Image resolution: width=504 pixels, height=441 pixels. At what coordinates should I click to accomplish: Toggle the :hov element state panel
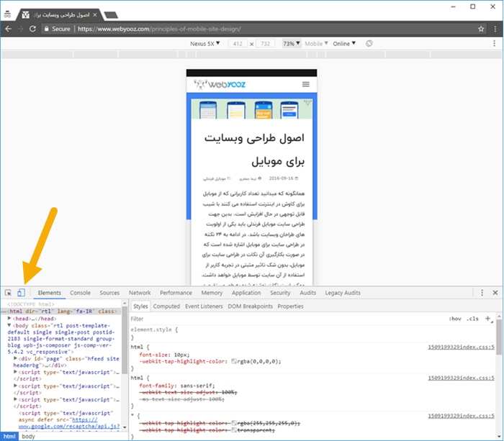point(455,319)
